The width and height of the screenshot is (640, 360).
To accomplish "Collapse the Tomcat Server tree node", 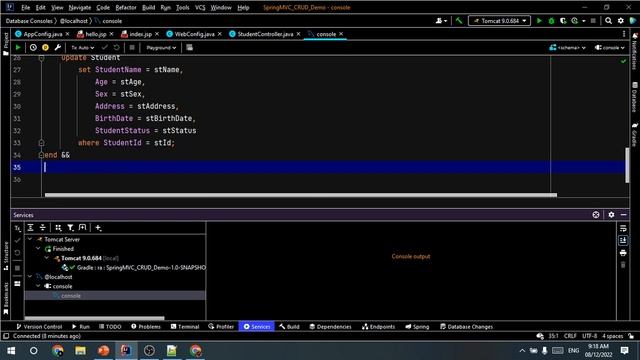I will click(x=30, y=239).
